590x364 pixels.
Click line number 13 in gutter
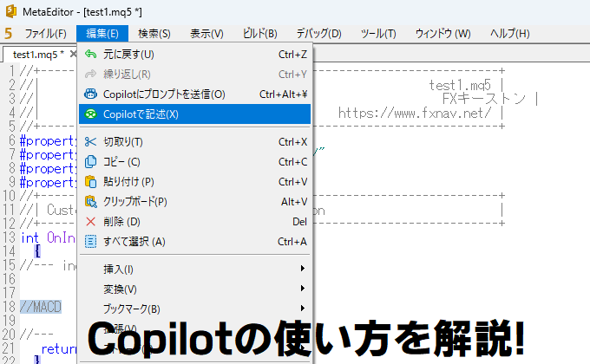coord(10,237)
